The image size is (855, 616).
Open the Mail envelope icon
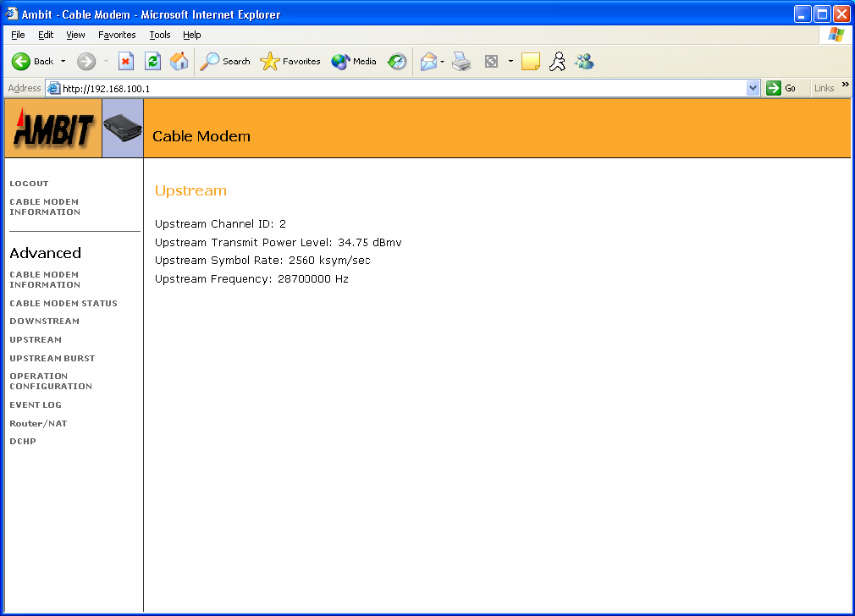tap(428, 62)
